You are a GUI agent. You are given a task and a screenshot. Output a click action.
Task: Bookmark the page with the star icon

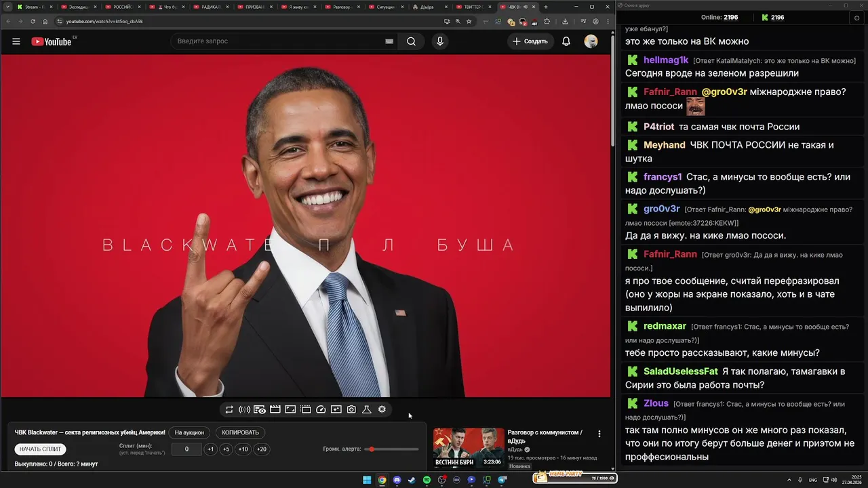(469, 21)
